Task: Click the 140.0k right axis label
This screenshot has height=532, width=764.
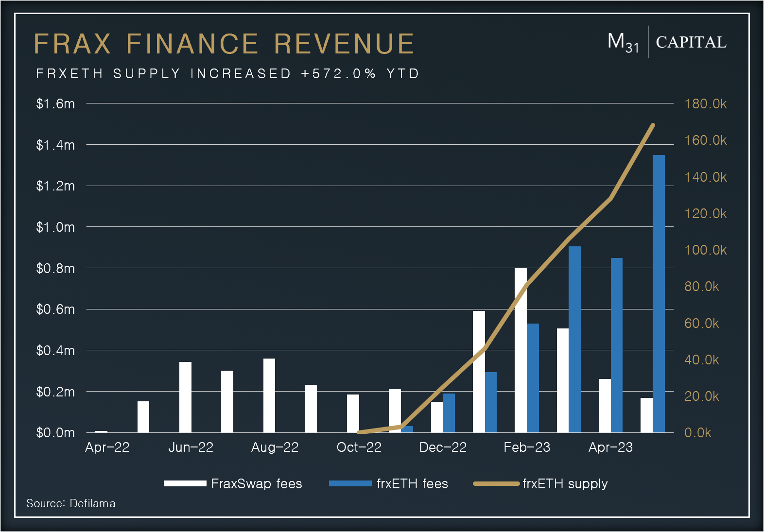Action: pos(706,177)
